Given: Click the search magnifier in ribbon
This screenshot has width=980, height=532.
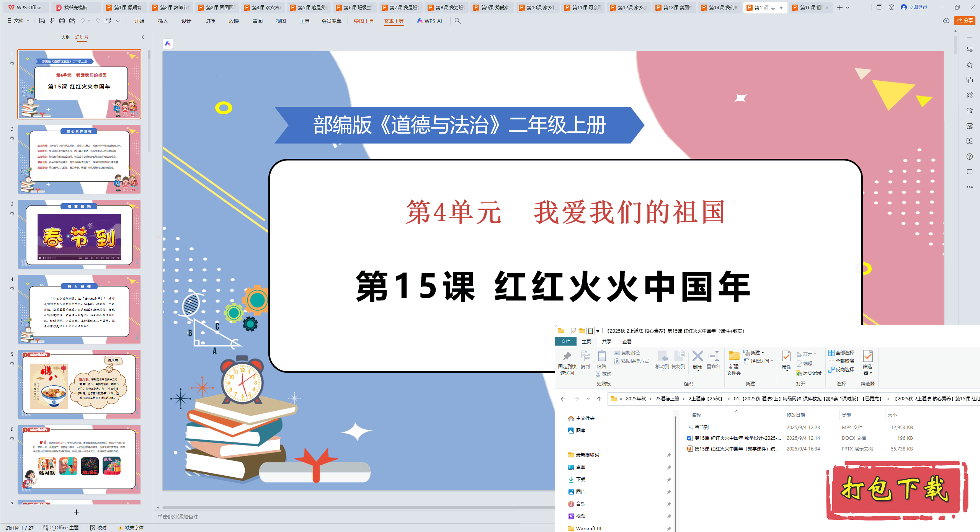Looking at the screenshot, I should click(x=457, y=21).
